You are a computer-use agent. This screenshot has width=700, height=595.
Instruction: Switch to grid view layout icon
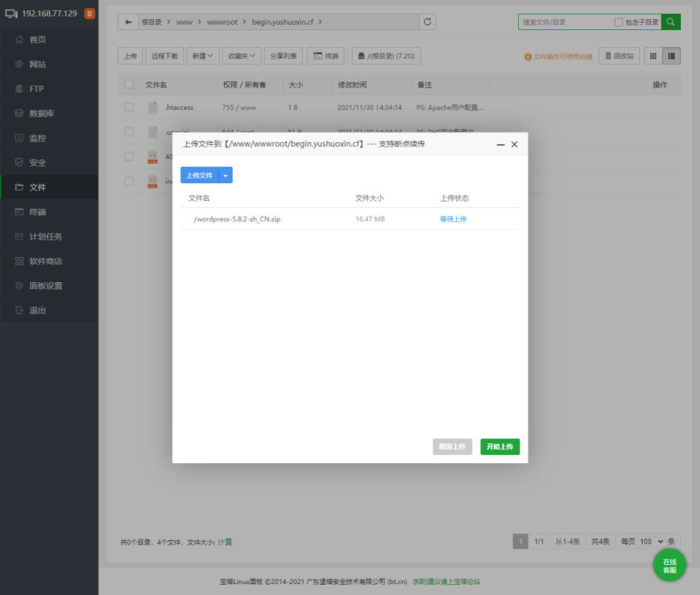(653, 56)
